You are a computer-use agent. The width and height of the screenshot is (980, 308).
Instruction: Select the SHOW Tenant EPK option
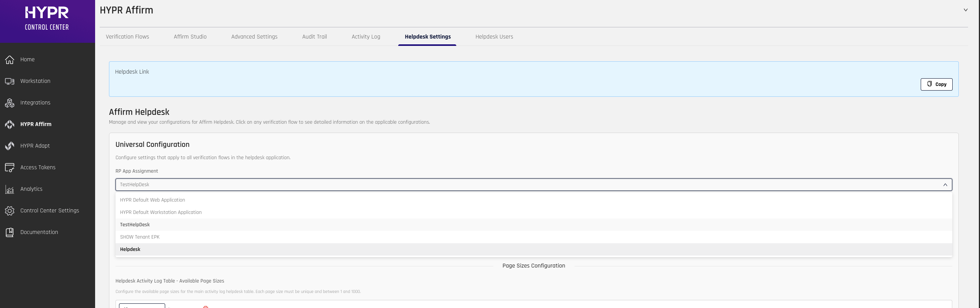point(534,237)
